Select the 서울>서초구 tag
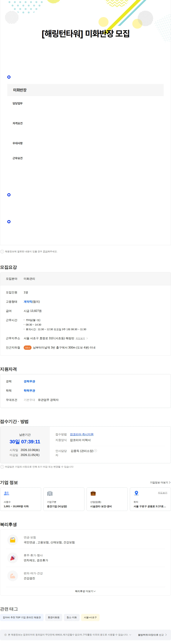Screen dimensions: 171x644 click(90, 617)
